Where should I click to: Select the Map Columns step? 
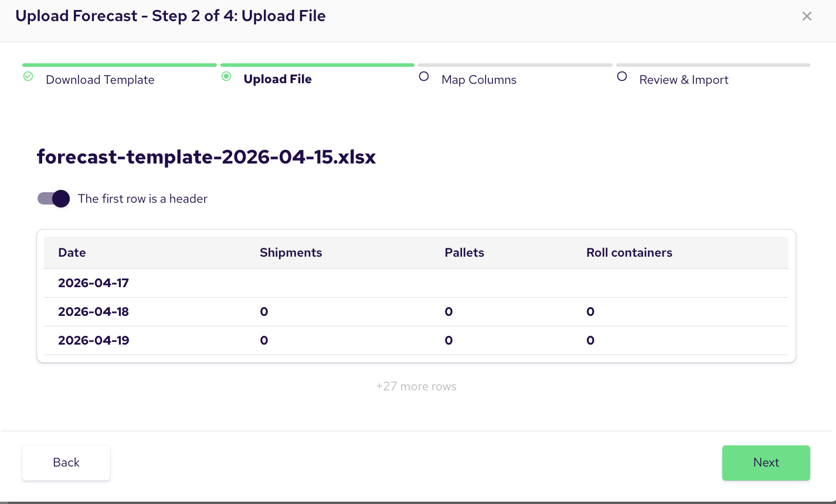point(479,80)
